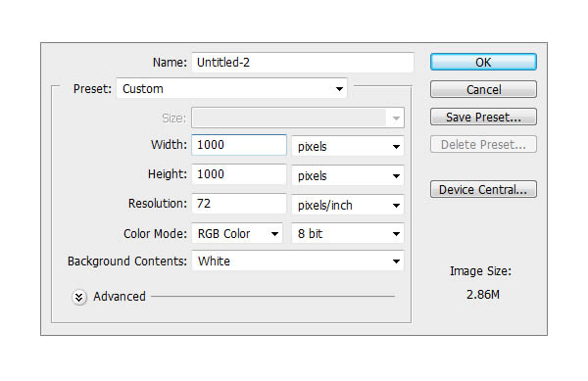Click the Preset dropdown arrow icon

pyautogui.click(x=339, y=89)
